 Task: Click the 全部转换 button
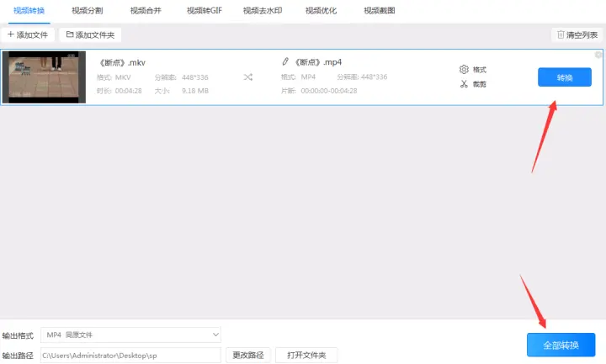point(561,346)
